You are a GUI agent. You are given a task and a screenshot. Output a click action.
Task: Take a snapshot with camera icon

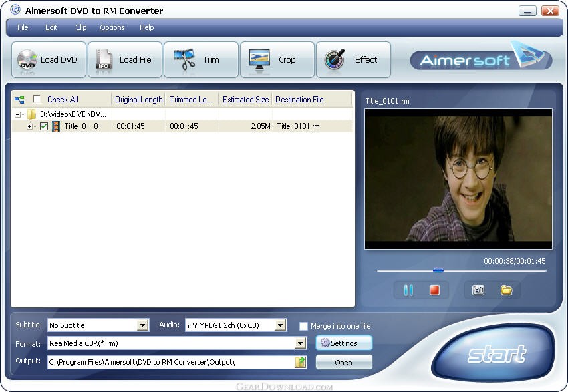pos(478,290)
